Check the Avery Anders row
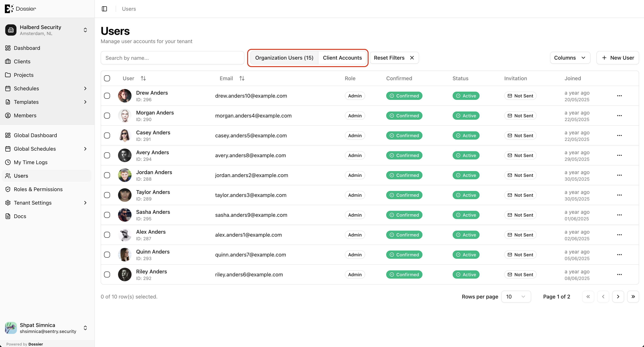This screenshot has width=644, height=347. click(x=107, y=155)
